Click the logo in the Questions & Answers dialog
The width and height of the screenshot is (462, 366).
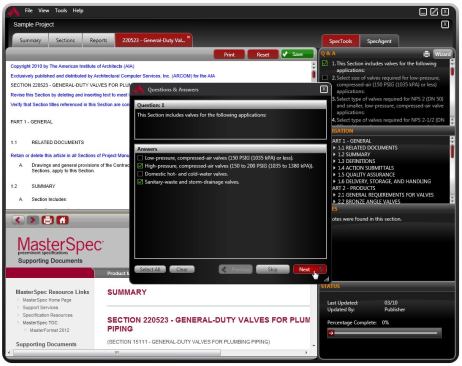point(139,89)
